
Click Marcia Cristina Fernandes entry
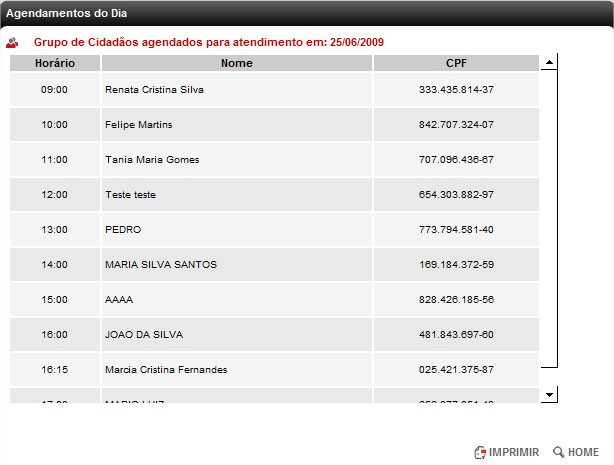click(166, 370)
